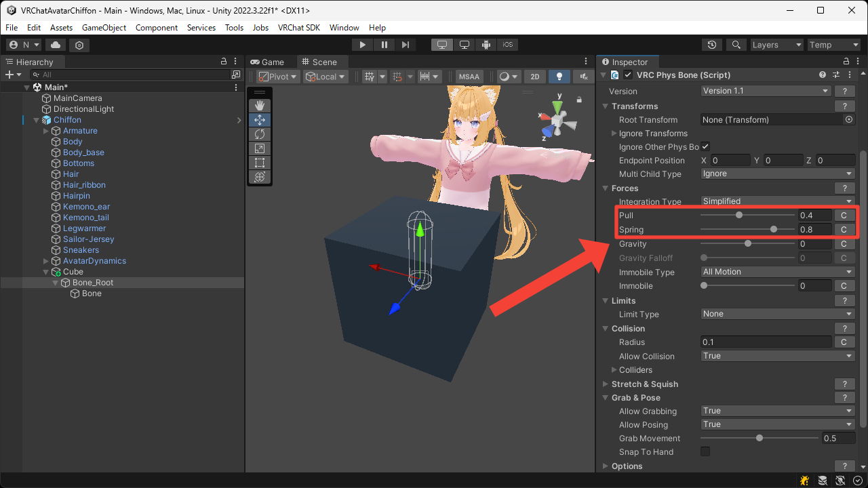
Task: Click the Grab Movement slider
Action: pos(759,438)
